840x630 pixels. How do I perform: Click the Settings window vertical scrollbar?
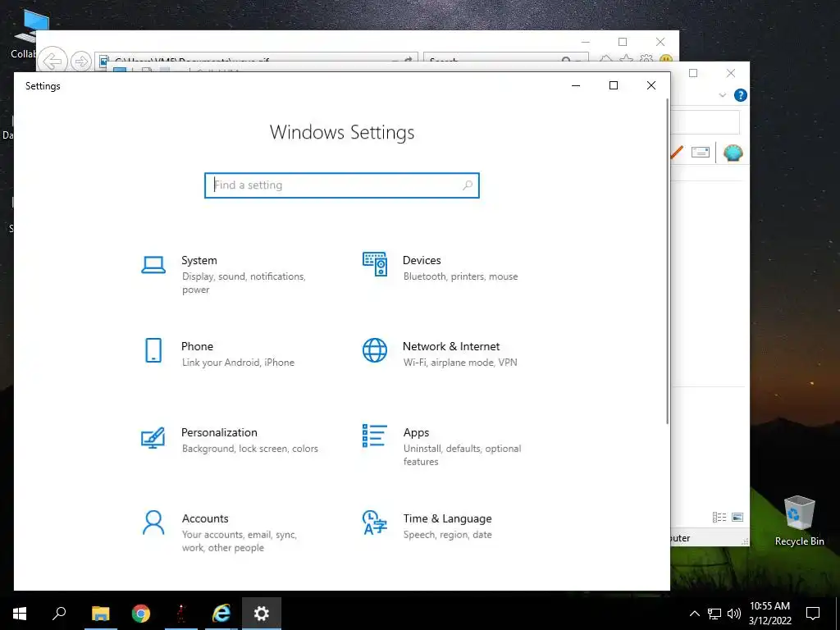[668, 262]
